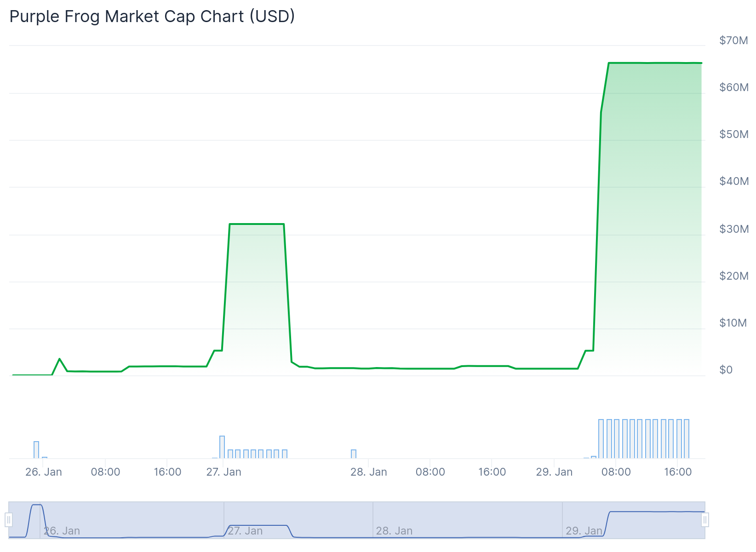Click the first volume bar before 26. Jan
The height and width of the screenshot is (552, 756).
pos(36,449)
